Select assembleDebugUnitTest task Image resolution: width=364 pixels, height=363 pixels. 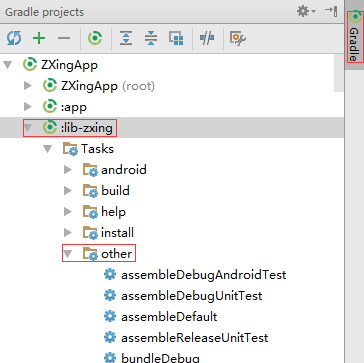point(183,296)
